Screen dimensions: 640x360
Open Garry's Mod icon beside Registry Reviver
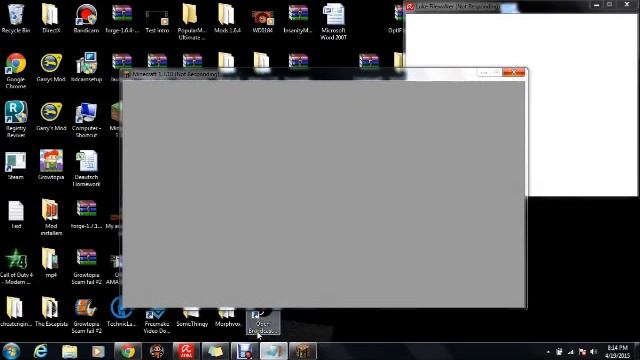[x=51, y=116]
